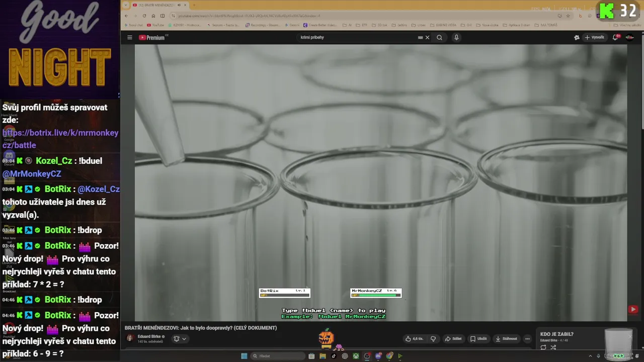Screen dimensions: 644x362
Task: Dislike the video with thumbs down
Action: 433,339
